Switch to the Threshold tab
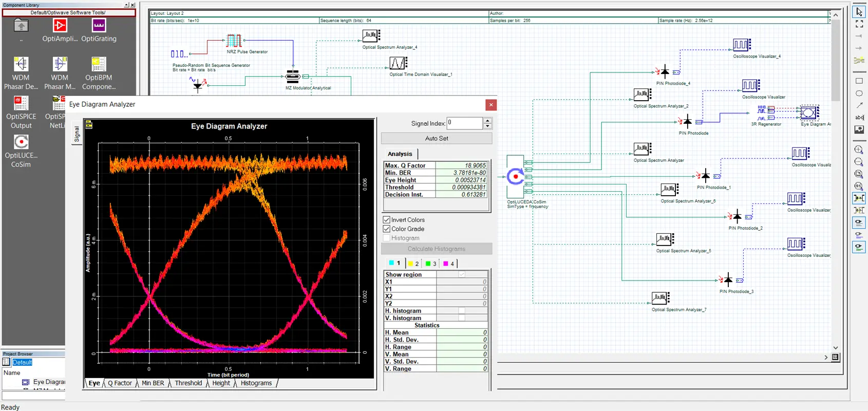This screenshot has width=868, height=411. [x=188, y=383]
